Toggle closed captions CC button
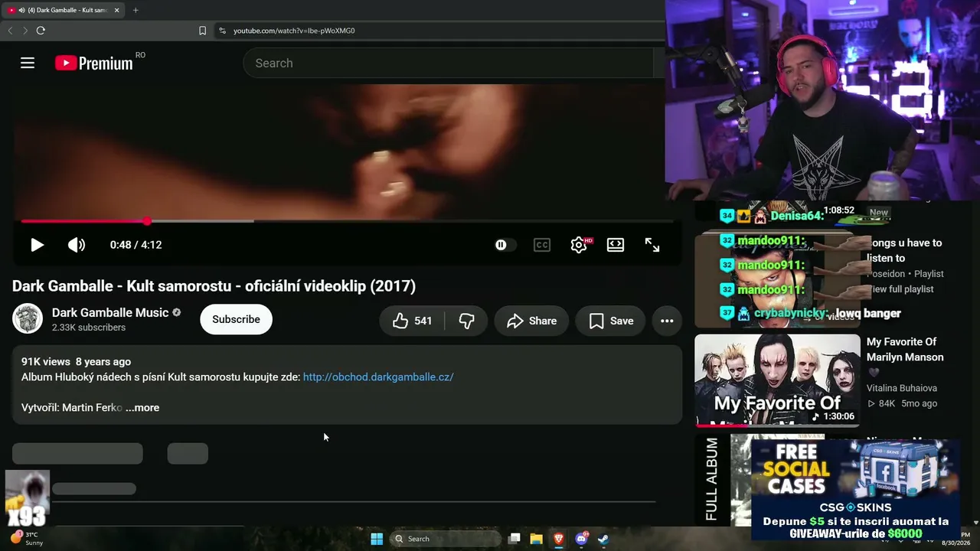980x551 pixels. pos(542,245)
